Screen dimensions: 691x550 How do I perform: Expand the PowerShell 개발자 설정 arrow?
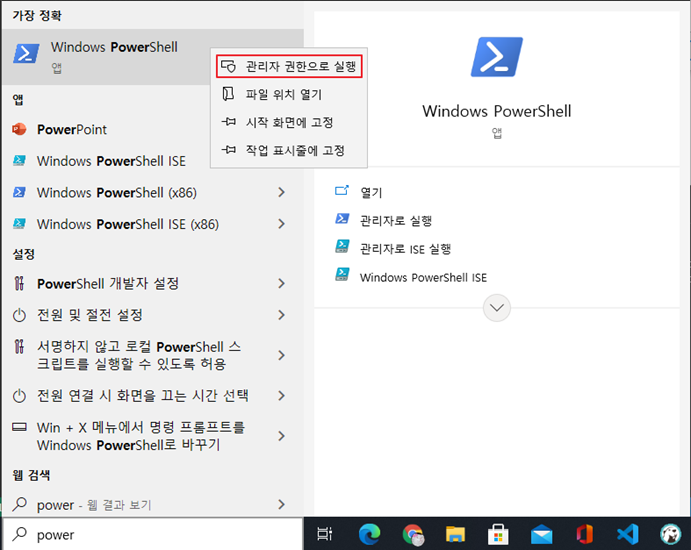coord(281,283)
